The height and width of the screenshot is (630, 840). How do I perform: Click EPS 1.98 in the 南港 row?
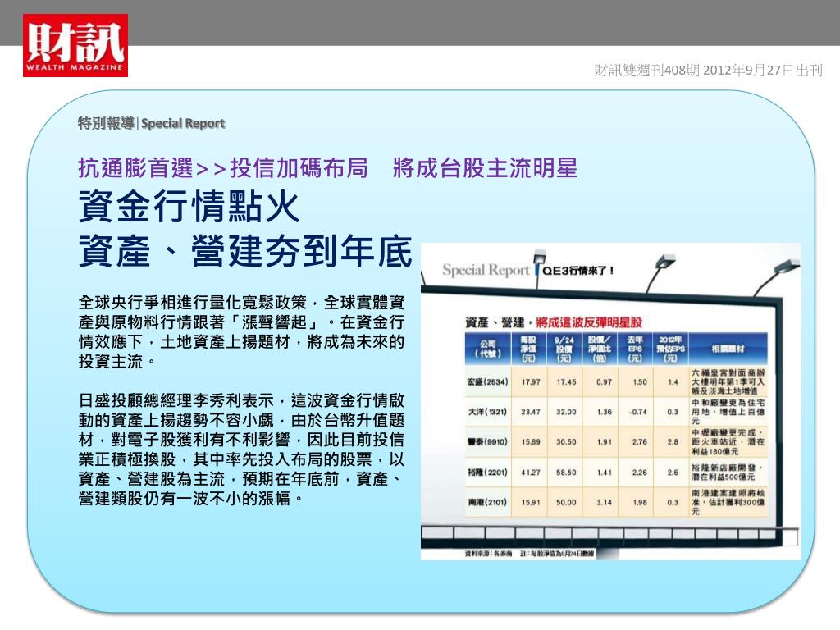click(x=640, y=502)
